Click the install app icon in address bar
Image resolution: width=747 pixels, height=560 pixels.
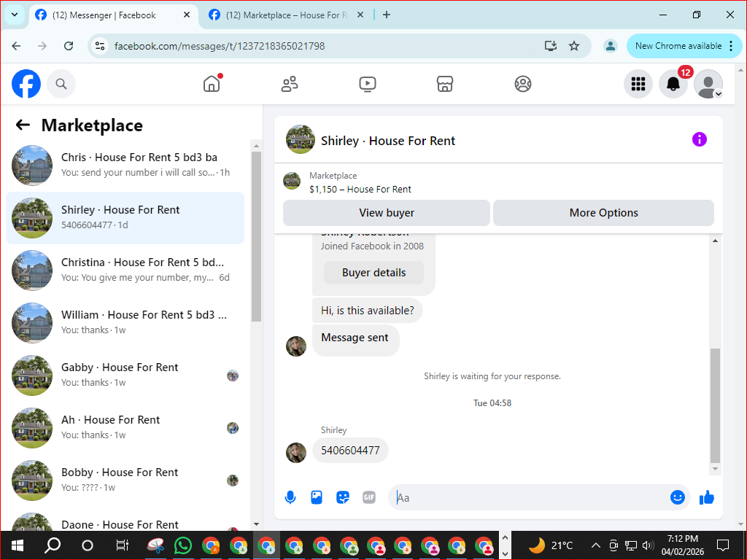(551, 46)
